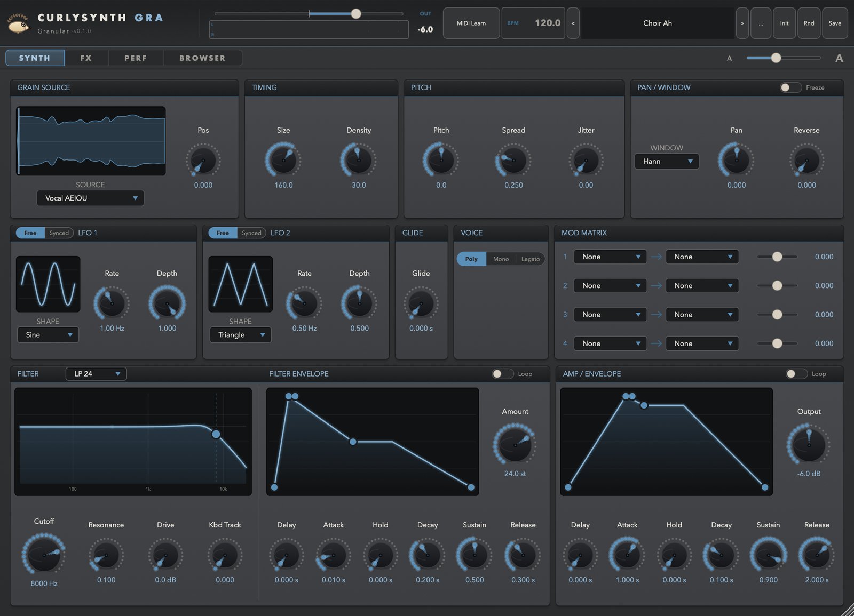Click the large A text-size icon

839,58
